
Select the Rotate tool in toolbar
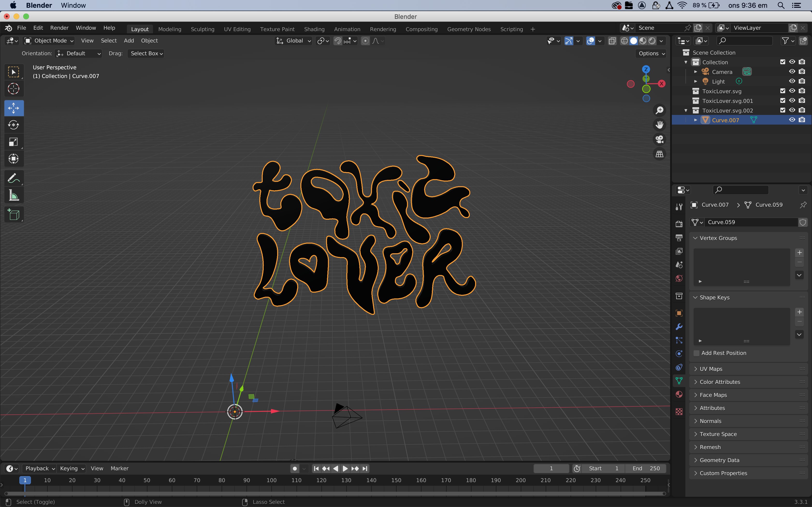(x=14, y=125)
